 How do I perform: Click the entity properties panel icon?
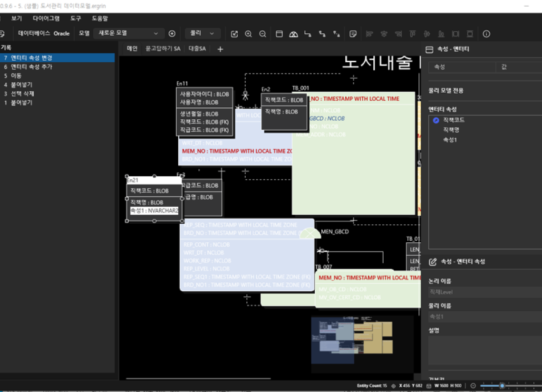(x=429, y=49)
